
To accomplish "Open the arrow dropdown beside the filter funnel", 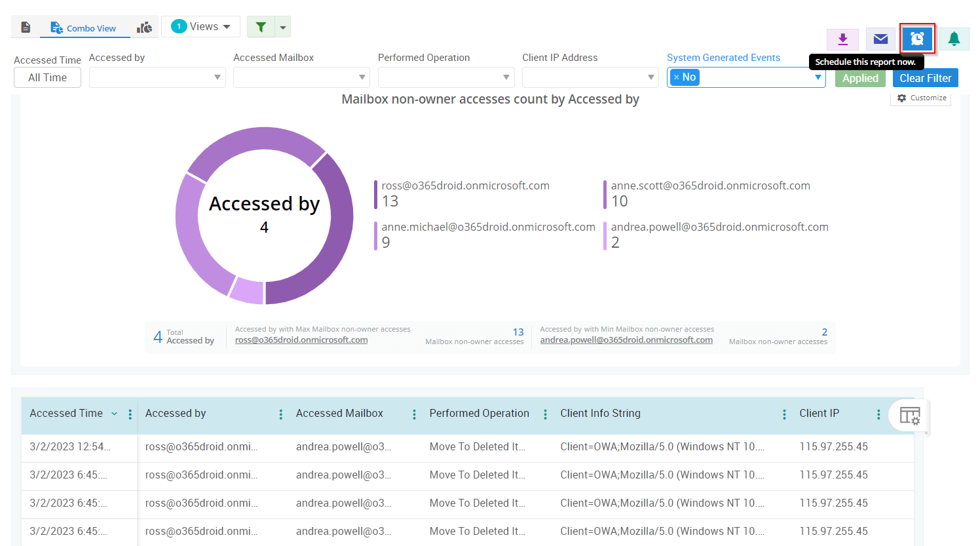I will point(283,28).
